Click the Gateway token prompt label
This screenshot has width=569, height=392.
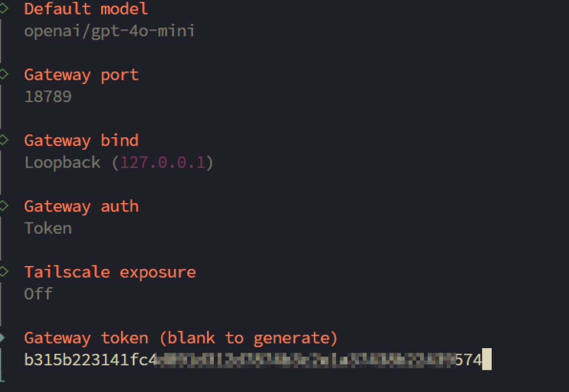click(181, 338)
